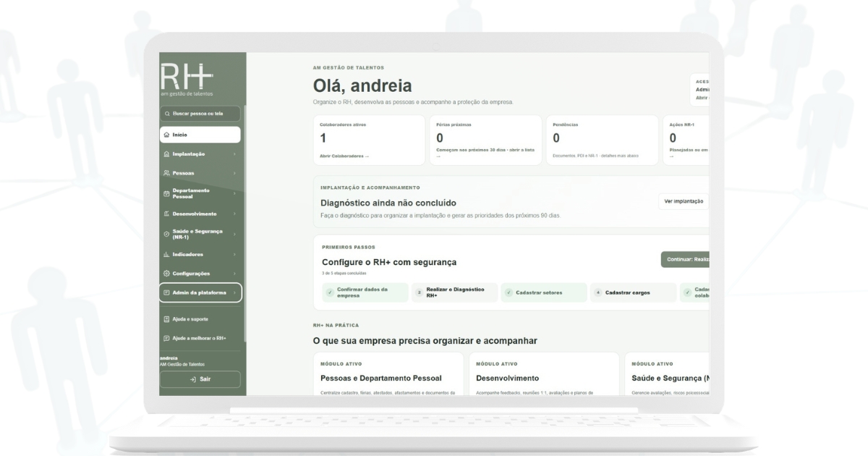Open the Ações NR-1 summary card
868x456 pixels.
pyautogui.click(x=686, y=140)
